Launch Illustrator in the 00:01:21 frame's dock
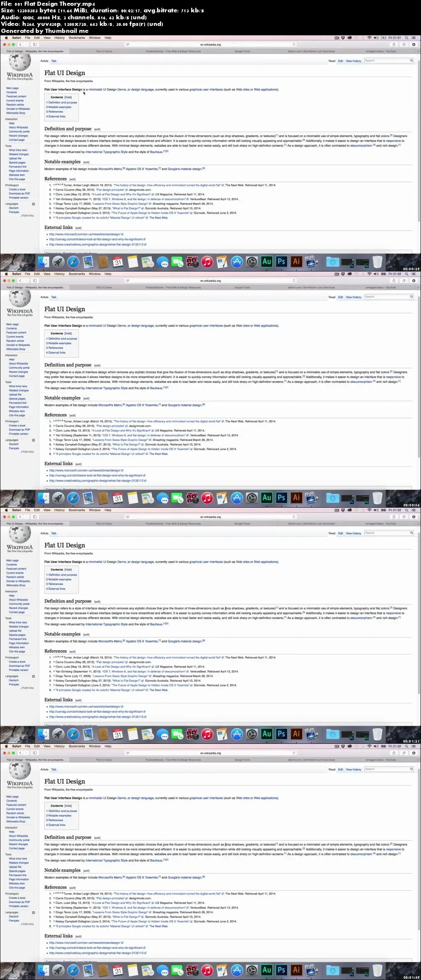The image size is (421, 980). (296, 734)
